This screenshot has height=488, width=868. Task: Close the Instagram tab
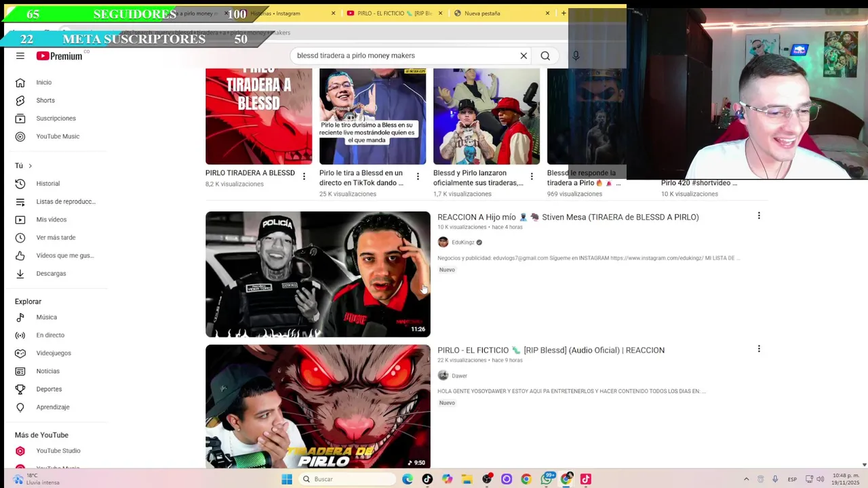(x=333, y=14)
